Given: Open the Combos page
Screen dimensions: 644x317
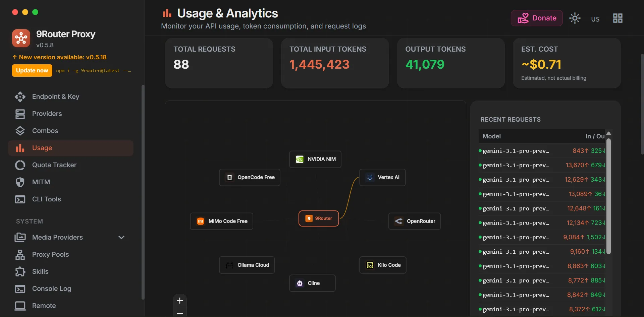Looking at the screenshot, I should (x=71, y=131).
